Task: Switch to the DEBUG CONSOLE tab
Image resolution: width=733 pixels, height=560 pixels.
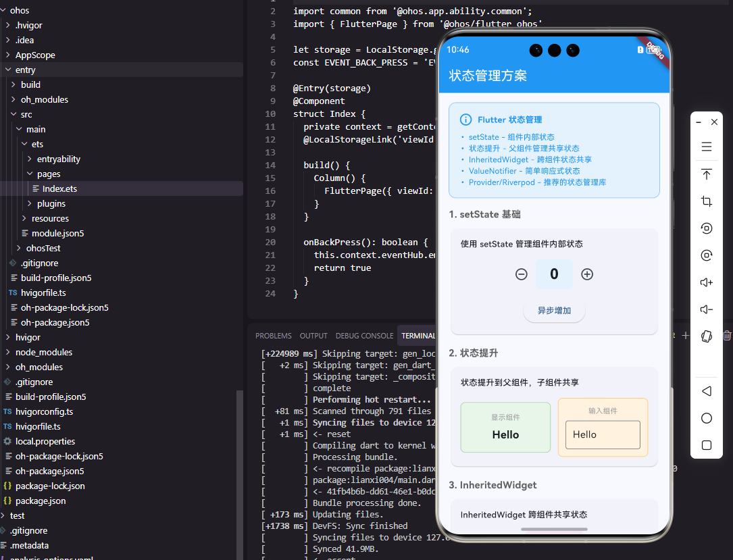Action: coord(365,336)
